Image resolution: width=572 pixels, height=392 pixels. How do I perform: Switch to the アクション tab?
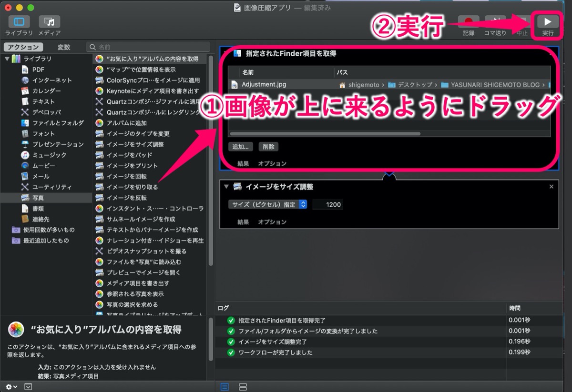tap(23, 47)
